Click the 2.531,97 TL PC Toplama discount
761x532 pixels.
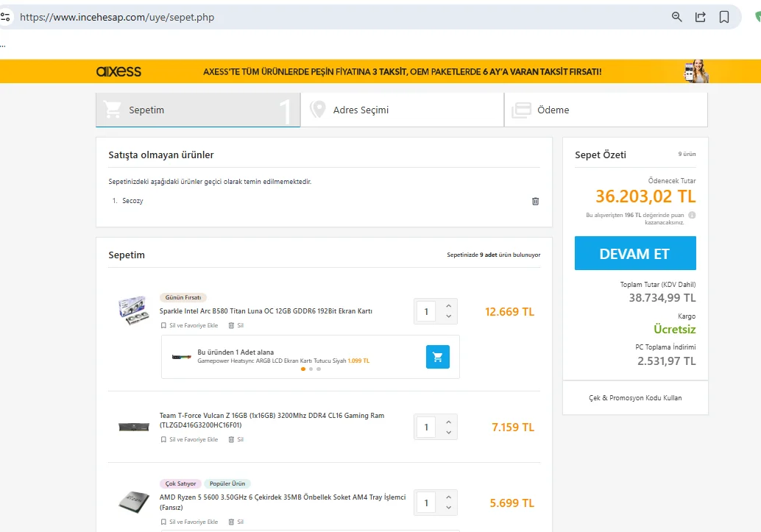666,361
